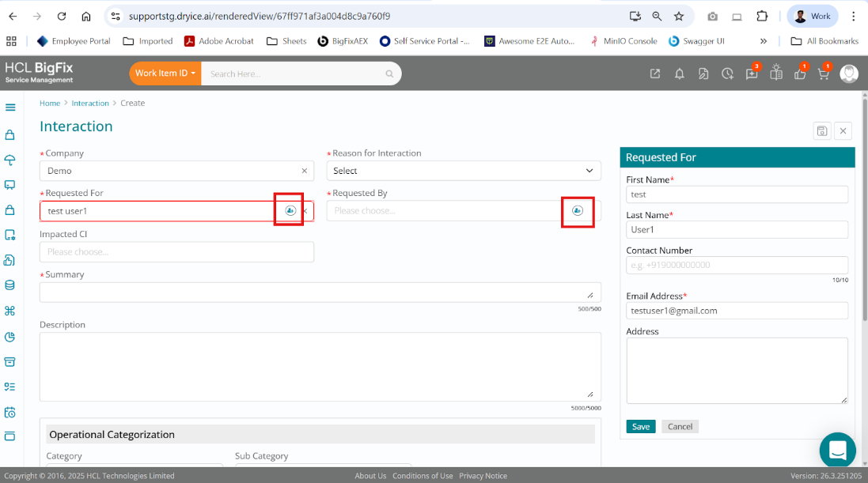Open the knowledge base ideas icon
Image resolution: width=868 pixels, height=483 pixels.
pos(775,74)
